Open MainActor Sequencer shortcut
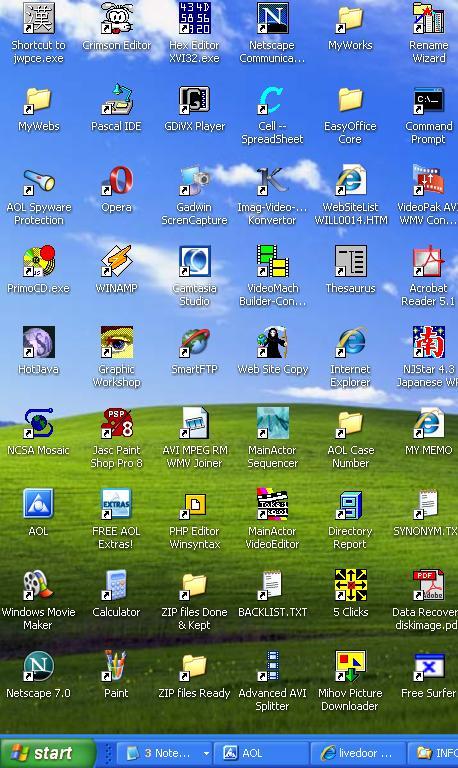 pos(272,423)
